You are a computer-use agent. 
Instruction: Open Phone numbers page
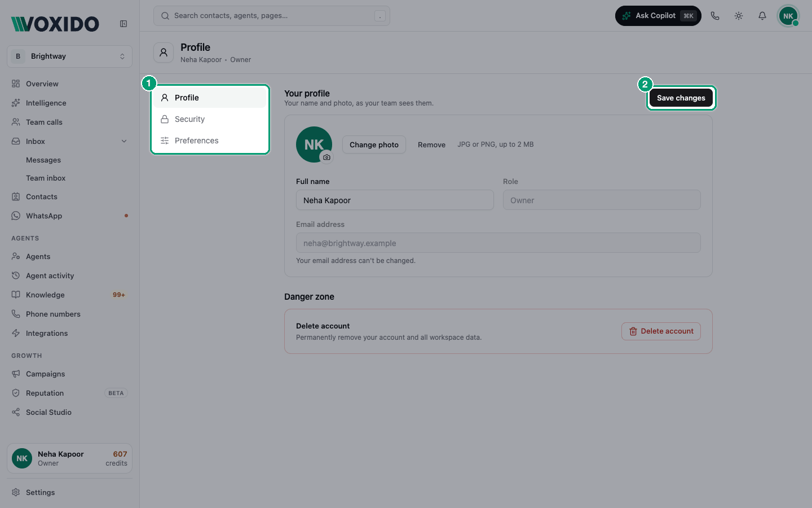point(69,314)
